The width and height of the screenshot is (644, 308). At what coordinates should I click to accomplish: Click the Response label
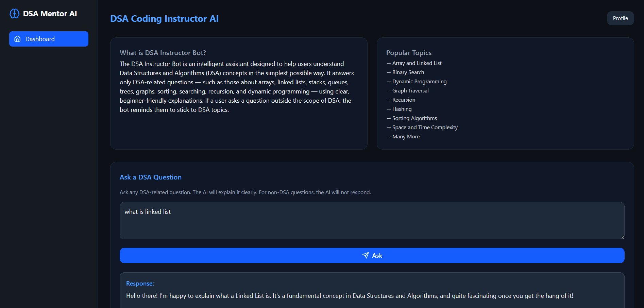[x=140, y=284]
